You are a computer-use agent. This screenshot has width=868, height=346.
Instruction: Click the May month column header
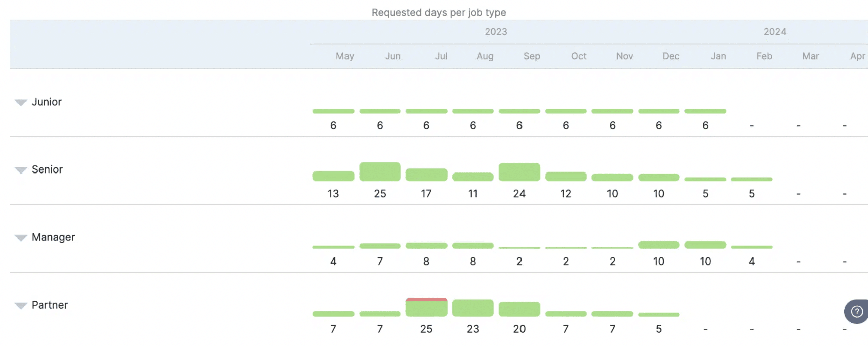click(345, 56)
